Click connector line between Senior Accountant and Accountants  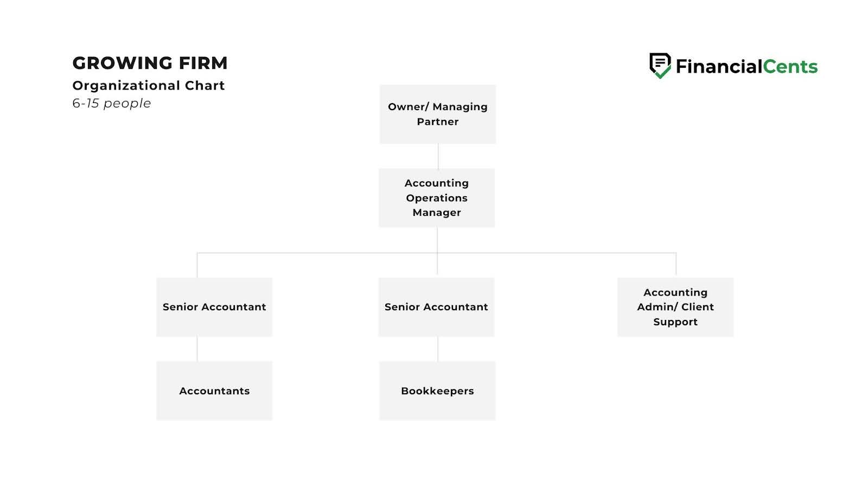(x=197, y=349)
